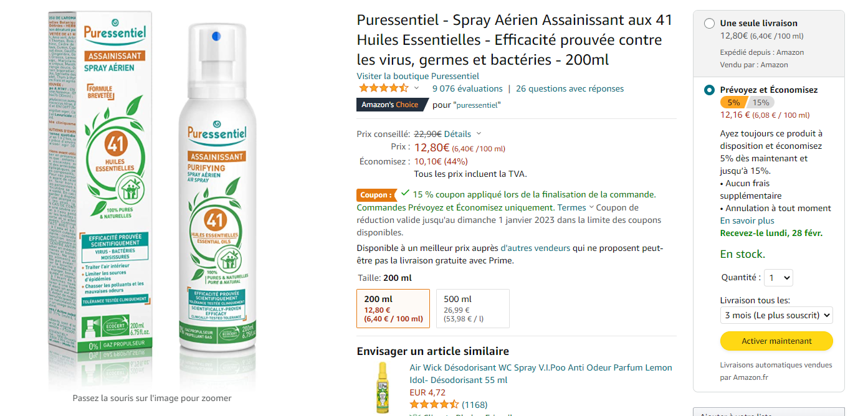Select the Une seule livraison option
Screen dimensions: 868x416
(x=709, y=24)
